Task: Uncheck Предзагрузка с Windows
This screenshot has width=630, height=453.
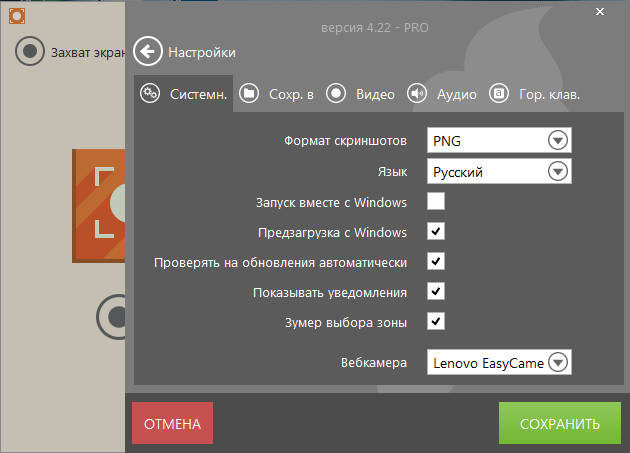Action: tap(436, 231)
